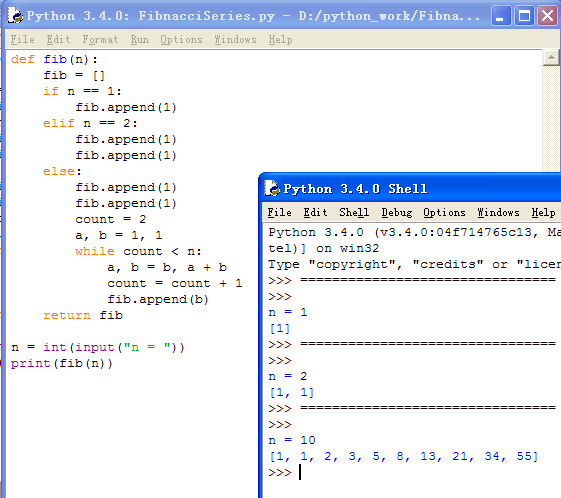561x498 pixels.
Task: Click the Python icon in editor title bar
Action: point(15,16)
